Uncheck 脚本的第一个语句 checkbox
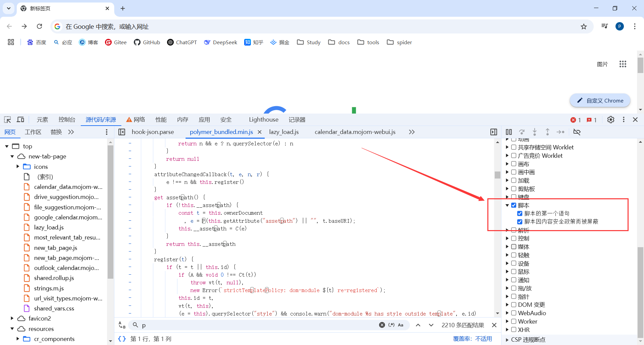The width and height of the screenshot is (644, 345). coord(520,213)
